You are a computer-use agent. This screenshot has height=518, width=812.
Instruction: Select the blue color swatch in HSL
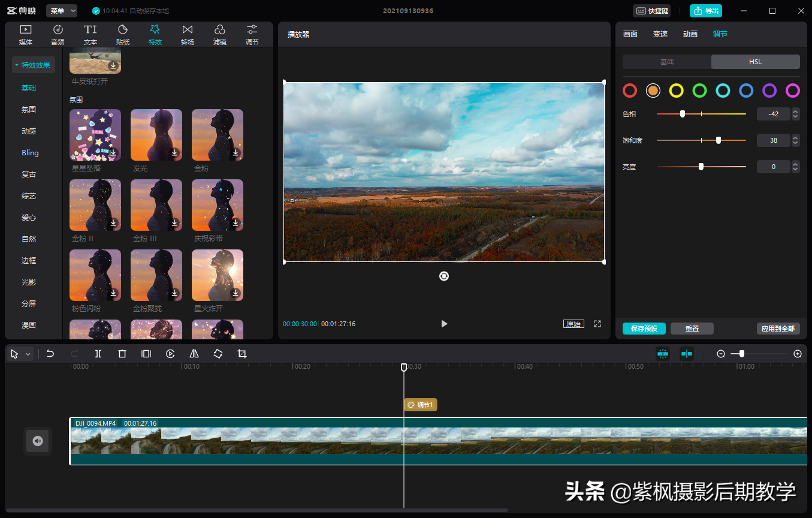[x=746, y=91]
